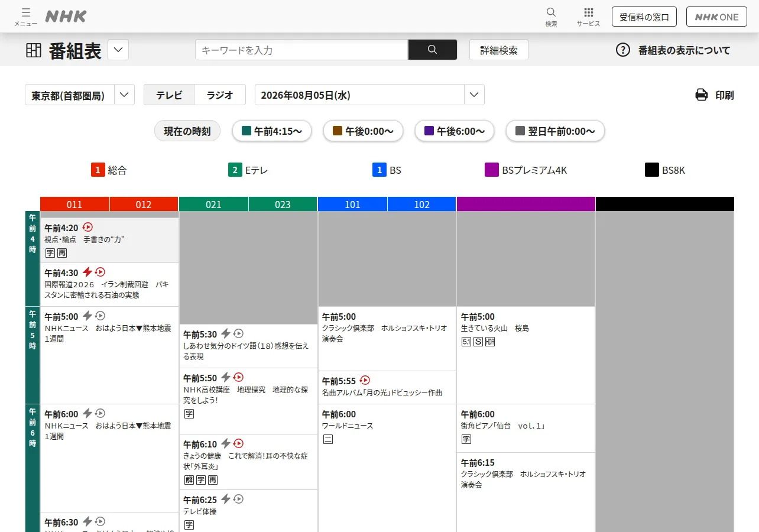The width and height of the screenshot is (759, 532).
Task: Click play icon on 午前5:00 NHKニュース
Action: pyautogui.click(x=100, y=316)
